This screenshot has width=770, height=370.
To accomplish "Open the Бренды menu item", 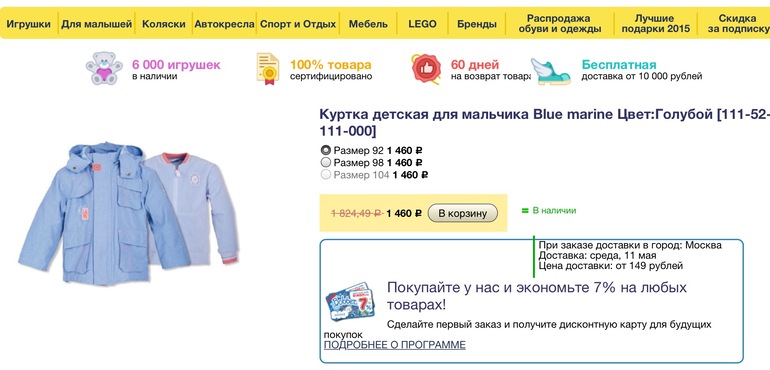I will tap(477, 24).
